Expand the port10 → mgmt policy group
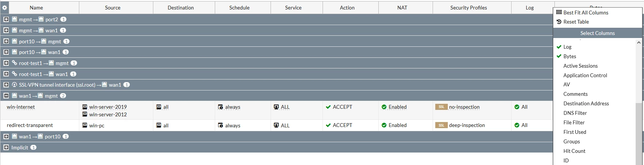 6,41
